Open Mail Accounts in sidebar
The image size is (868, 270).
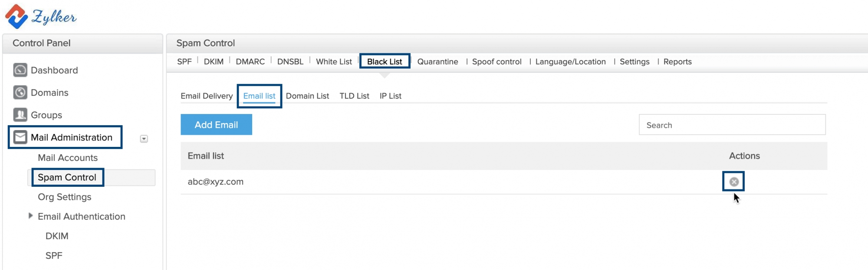(x=68, y=158)
